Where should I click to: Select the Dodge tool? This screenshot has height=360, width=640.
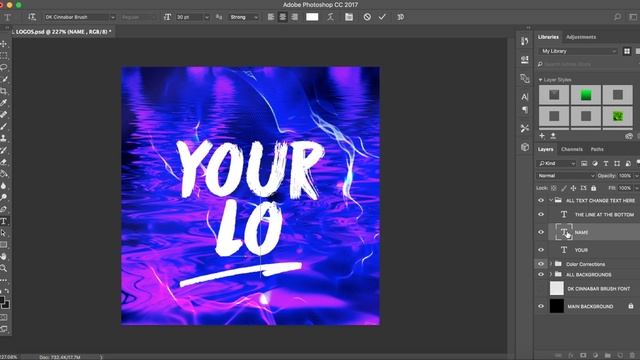[x=4, y=198]
